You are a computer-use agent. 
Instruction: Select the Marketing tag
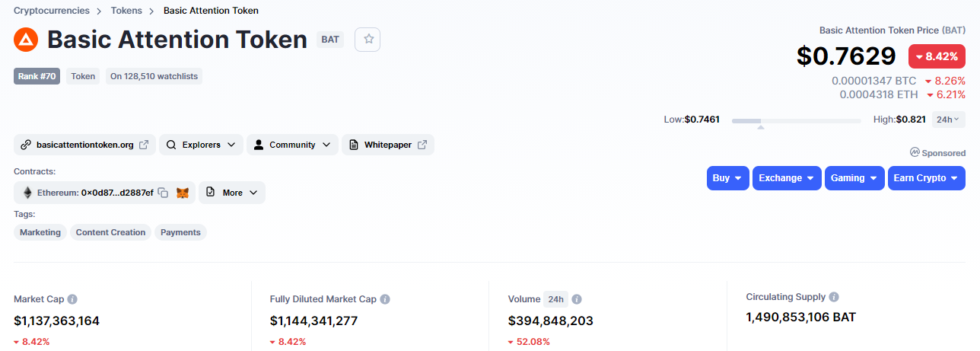click(40, 232)
